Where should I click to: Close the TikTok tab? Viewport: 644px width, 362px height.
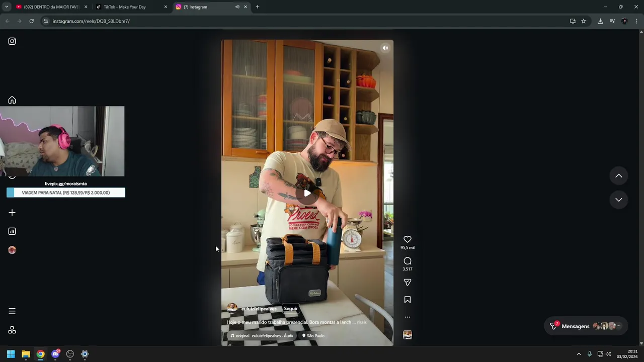click(166, 7)
